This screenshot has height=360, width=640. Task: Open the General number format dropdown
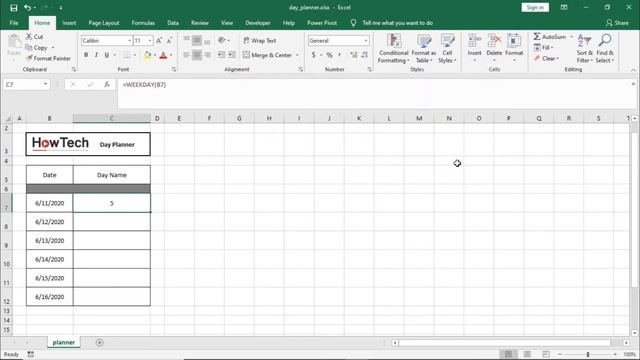pos(366,40)
